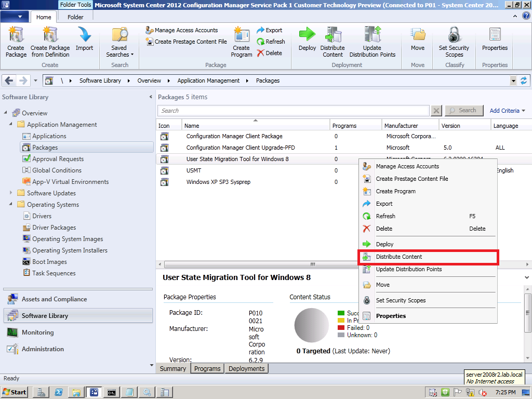532x399 pixels.
Task: Click the Search button
Action: (464, 111)
